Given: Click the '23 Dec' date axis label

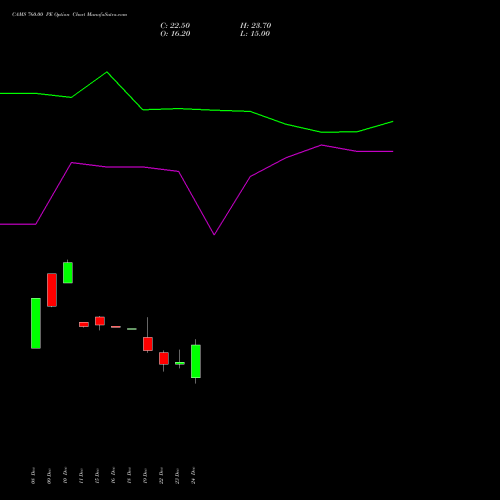Looking at the screenshot, I should point(177,476).
